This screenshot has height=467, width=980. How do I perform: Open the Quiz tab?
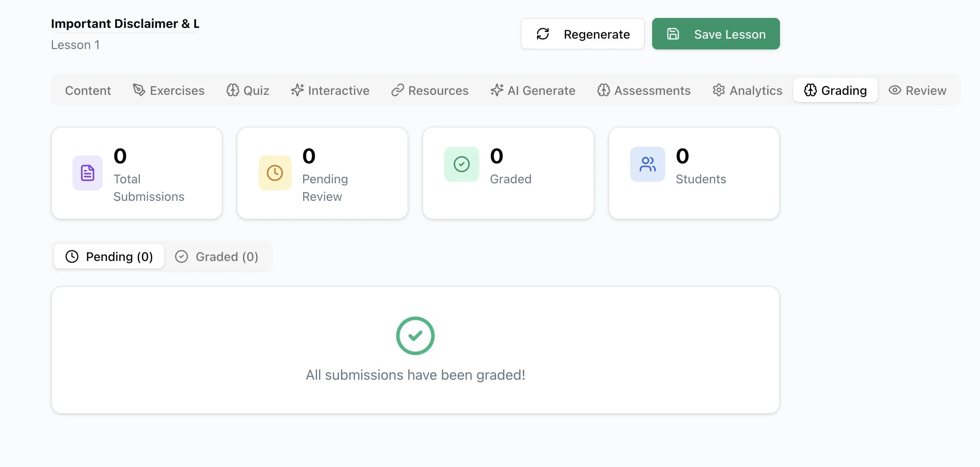tap(248, 90)
